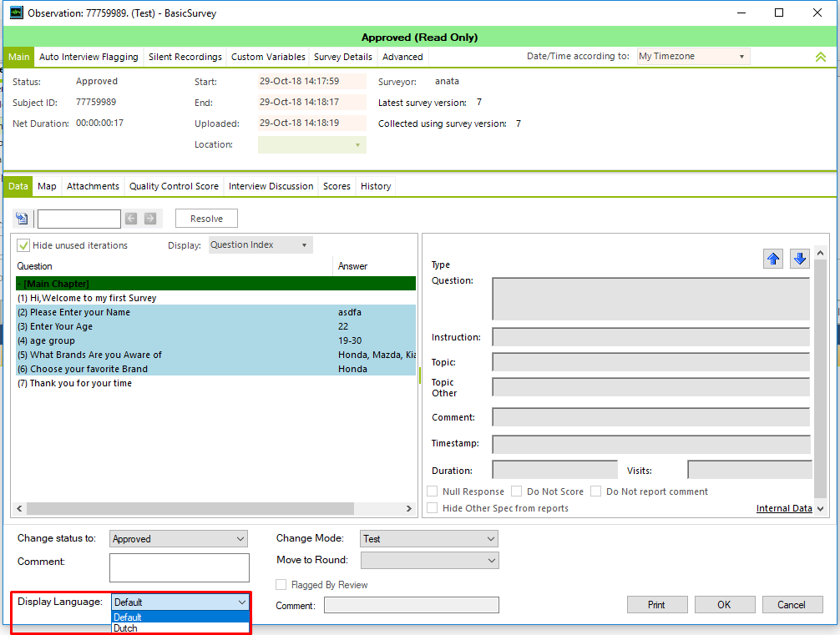Image resolution: width=840 pixels, height=635 pixels.
Task: Click the Comment box under Change status
Action: click(179, 567)
